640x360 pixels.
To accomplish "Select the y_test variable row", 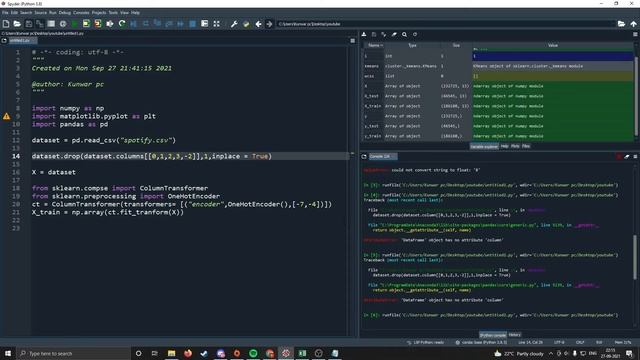I will click(498, 126).
